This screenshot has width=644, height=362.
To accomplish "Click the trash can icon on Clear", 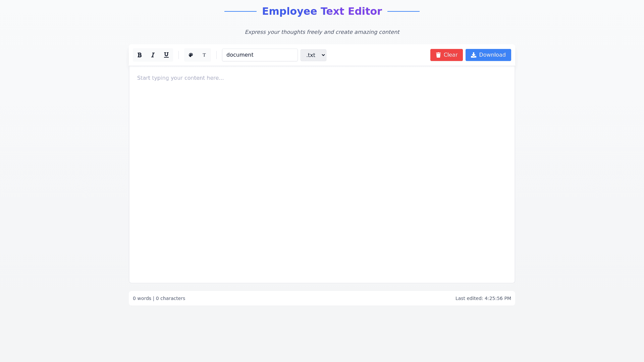I will point(438,55).
